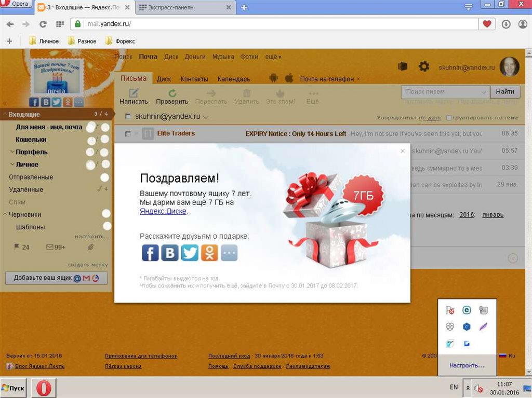The width and height of the screenshot is (532, 398).
Task: Open the Отправленные folder
Action: point(31,177)
